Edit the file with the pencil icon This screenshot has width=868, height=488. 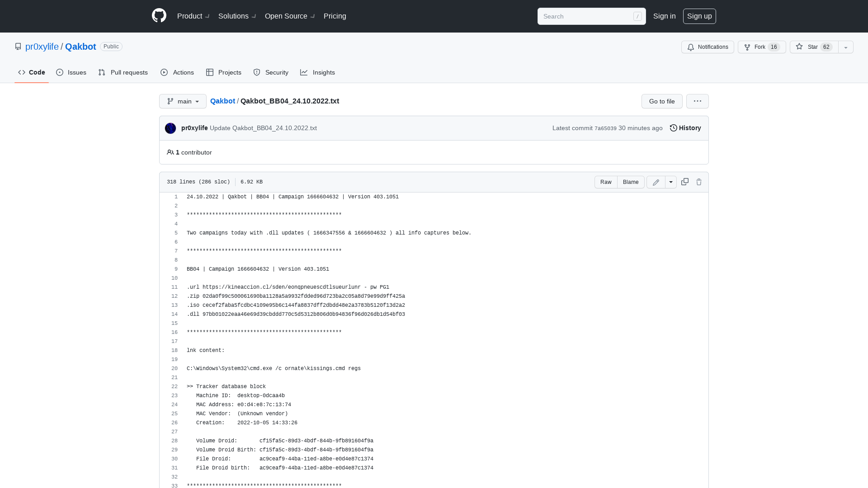pos(656,182)
